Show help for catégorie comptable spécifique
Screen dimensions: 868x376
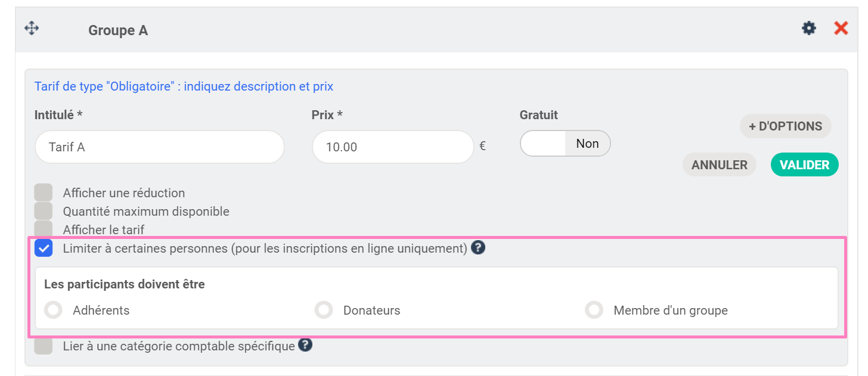(x=305, y=345)
